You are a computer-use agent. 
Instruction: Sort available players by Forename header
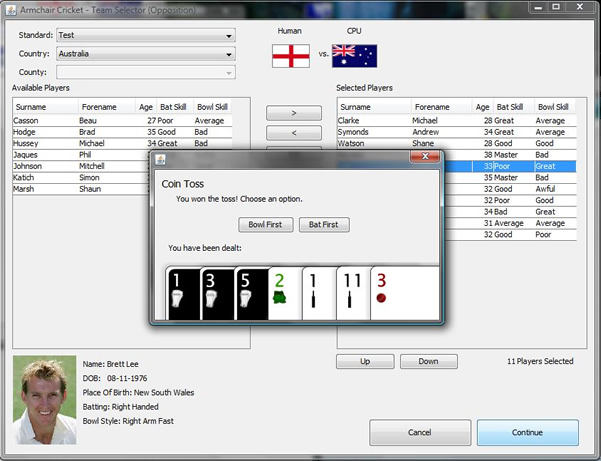tap(107, 107)
